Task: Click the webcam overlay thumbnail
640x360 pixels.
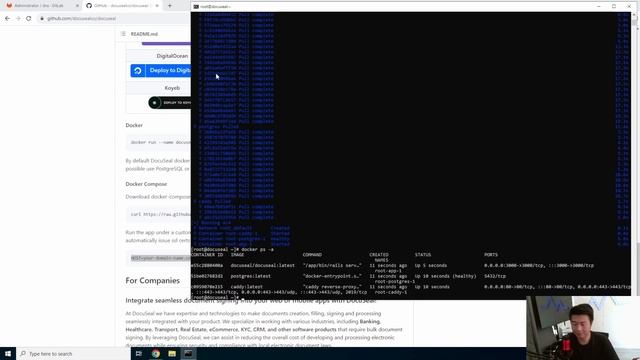Action: pos(583,328)
